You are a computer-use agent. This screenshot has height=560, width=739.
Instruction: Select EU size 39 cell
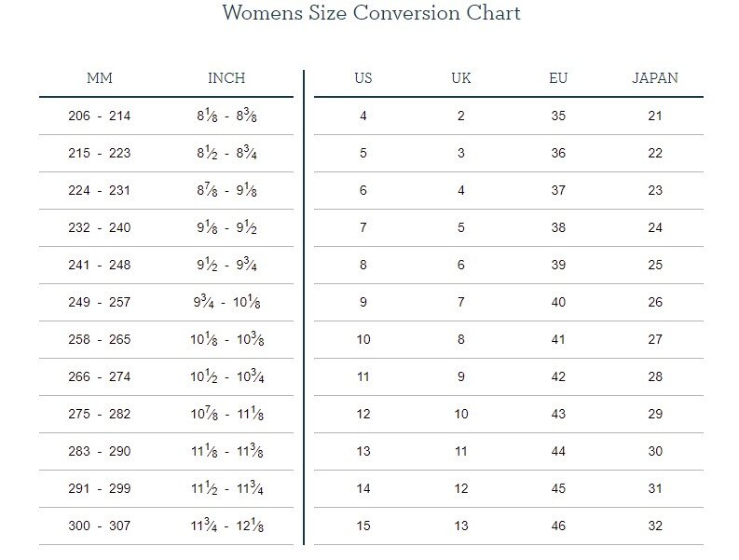pos(558,266)
